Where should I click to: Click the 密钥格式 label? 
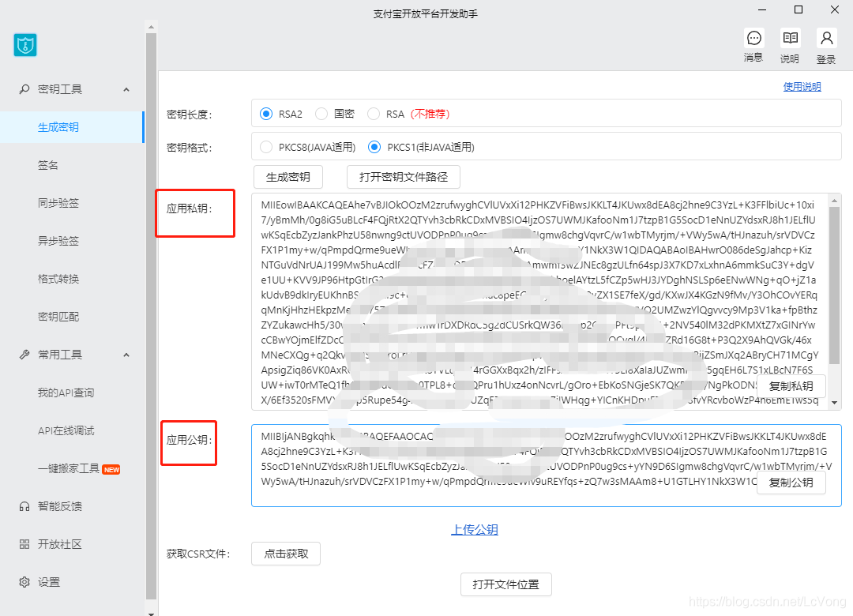pyautogui.click(x=190, y=148)
